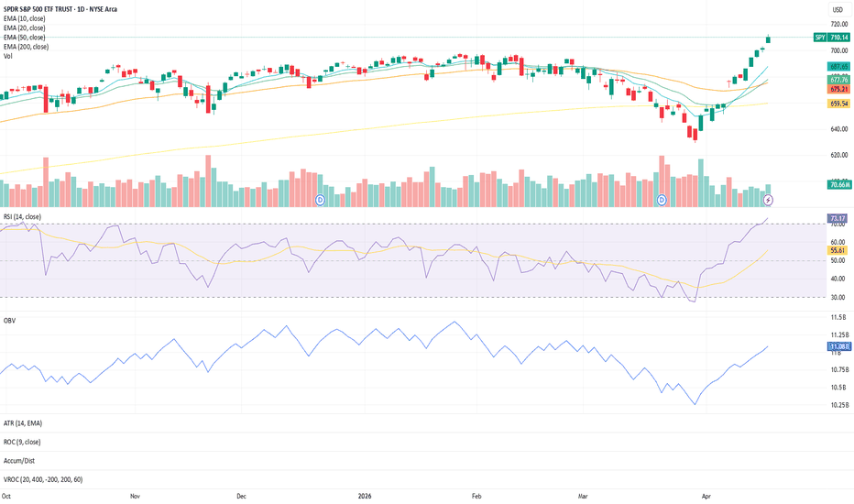Click the 50.00 RSI axis tick
854x504 pixels.
(838, 261)
